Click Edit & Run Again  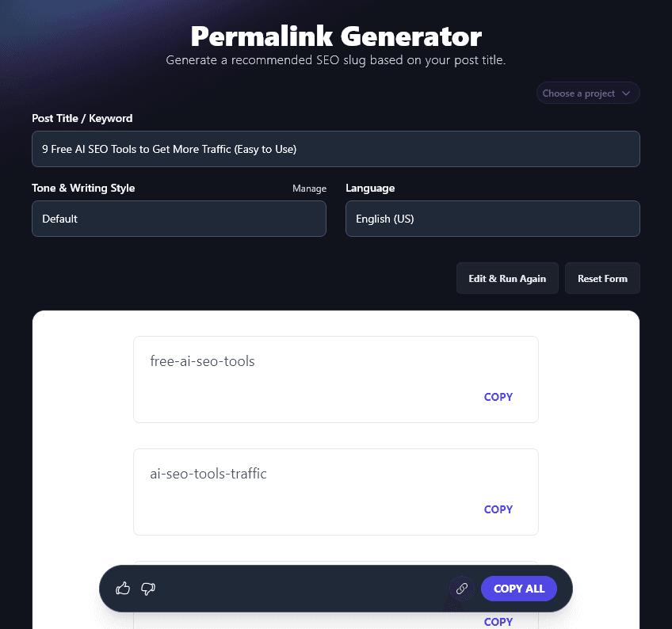(507, 278)
